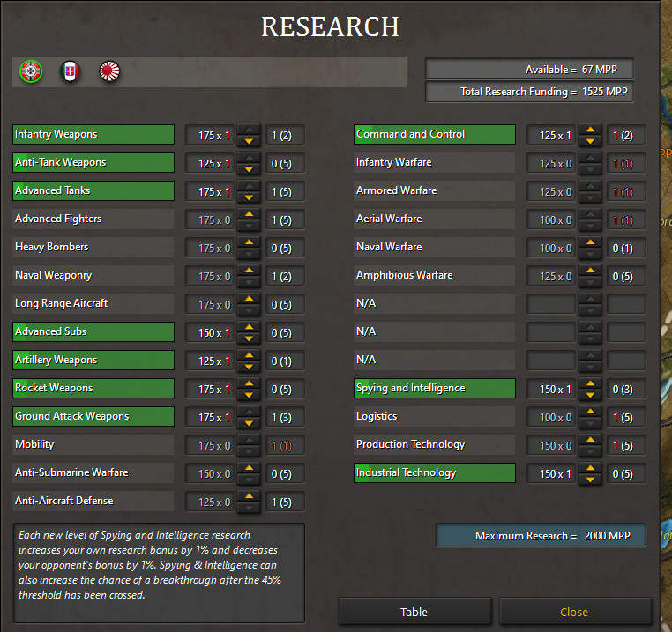This screenshot has height=632, width=672.
Task: Select the Italy flag icon
Action: point(70,71)
